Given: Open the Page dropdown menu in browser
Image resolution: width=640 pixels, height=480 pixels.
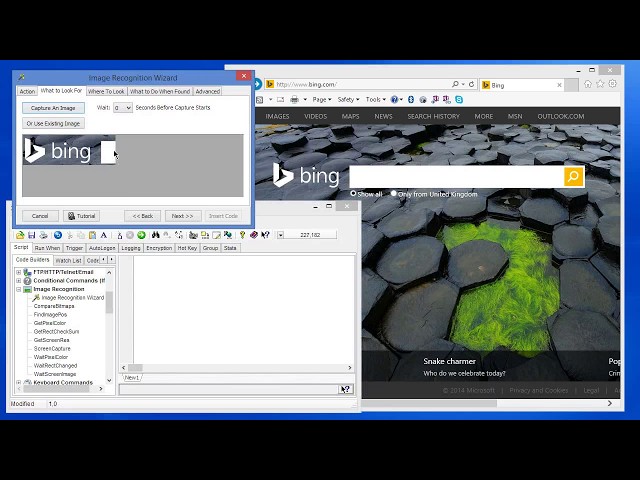Looking at the screenshot, I should 322,100.
